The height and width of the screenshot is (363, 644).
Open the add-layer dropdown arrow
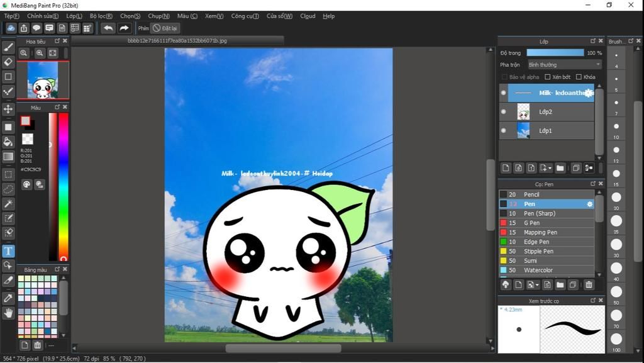(x=550, y=168)
